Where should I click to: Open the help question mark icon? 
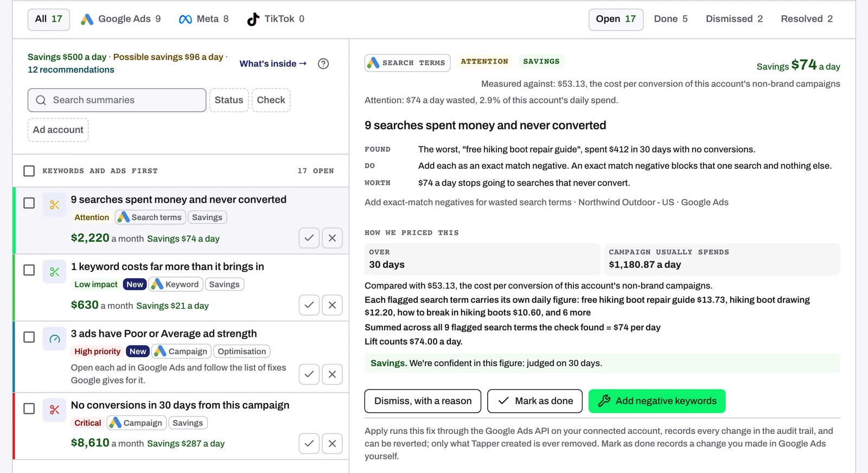323,64
